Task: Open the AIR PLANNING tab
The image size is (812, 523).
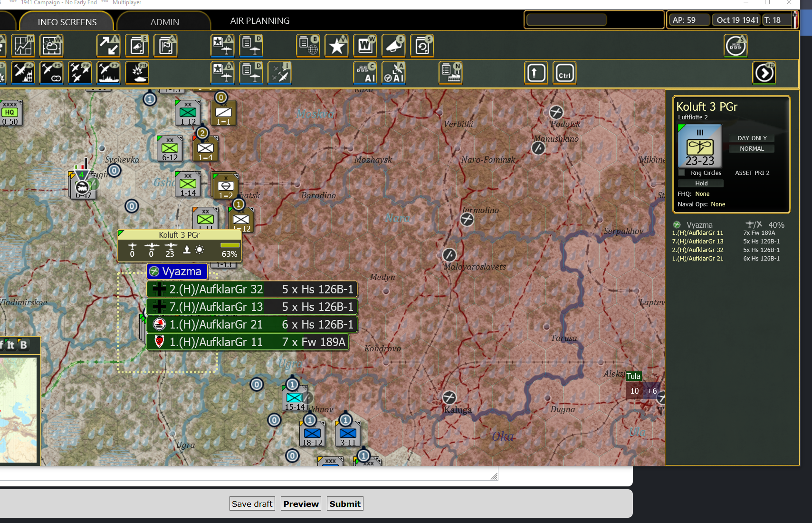Action: click(260, 21)
